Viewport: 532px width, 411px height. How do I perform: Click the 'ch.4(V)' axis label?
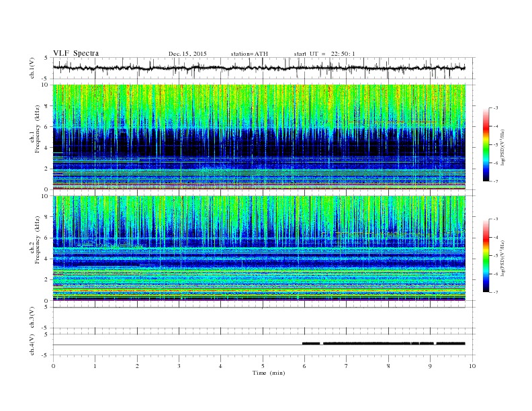[32, 345]
